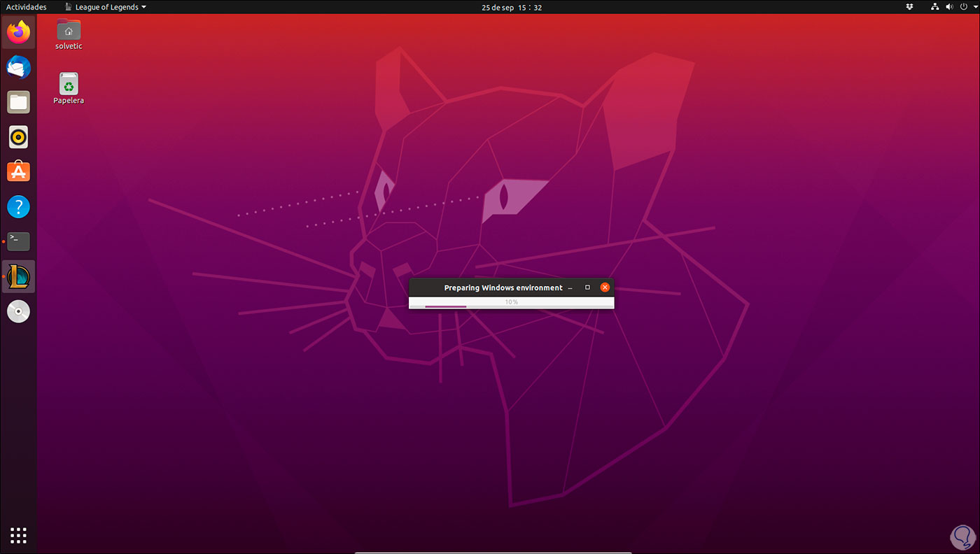
Task: Open the Actividades overview
Action: 27,7
